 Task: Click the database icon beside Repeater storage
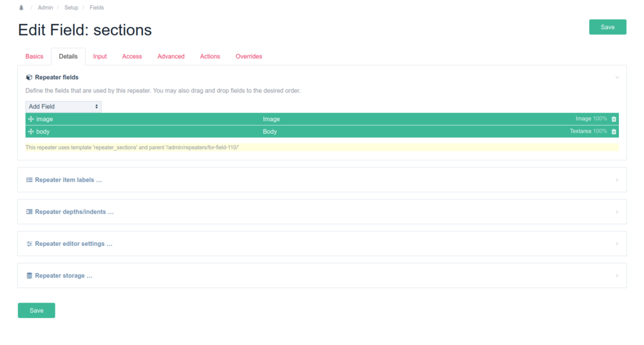pyautogui.click(x=29, y=275)
